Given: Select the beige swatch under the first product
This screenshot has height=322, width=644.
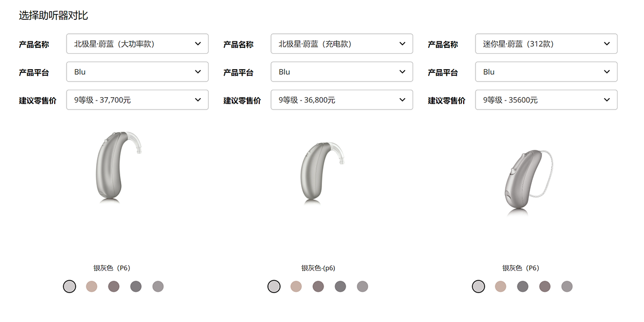Looking at the screenshot, I should pyautogui.click(x=91, y=287).
